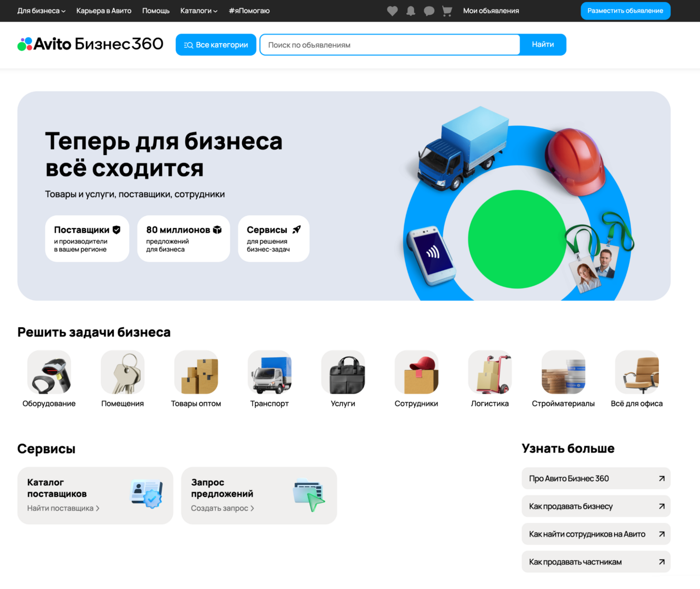
Task: Open the #яПомогаю menu item
Action: (x=249, y=11)
